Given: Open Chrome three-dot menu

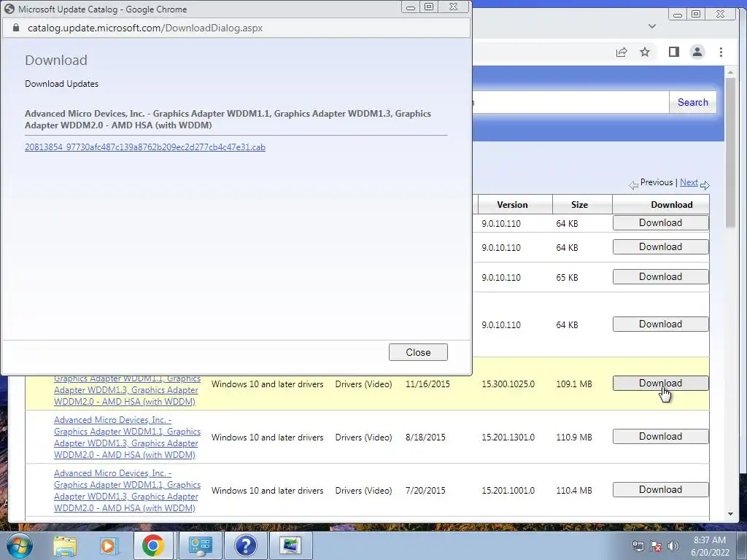Looking at the screenshot, I should pos(721,52).
